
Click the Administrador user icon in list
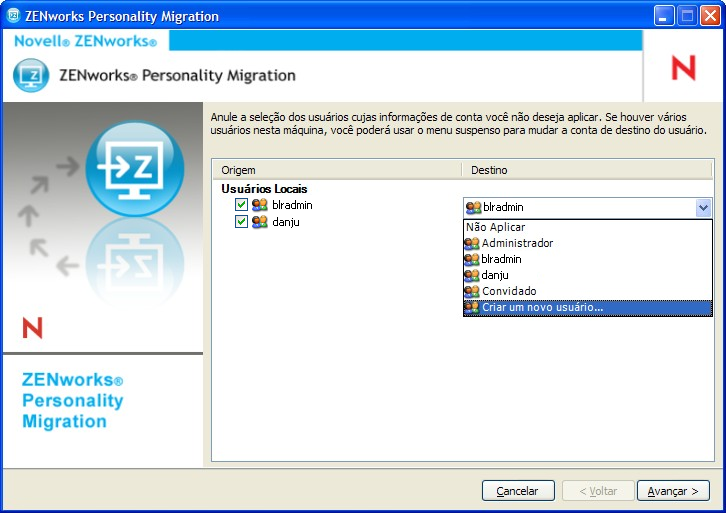472,243
